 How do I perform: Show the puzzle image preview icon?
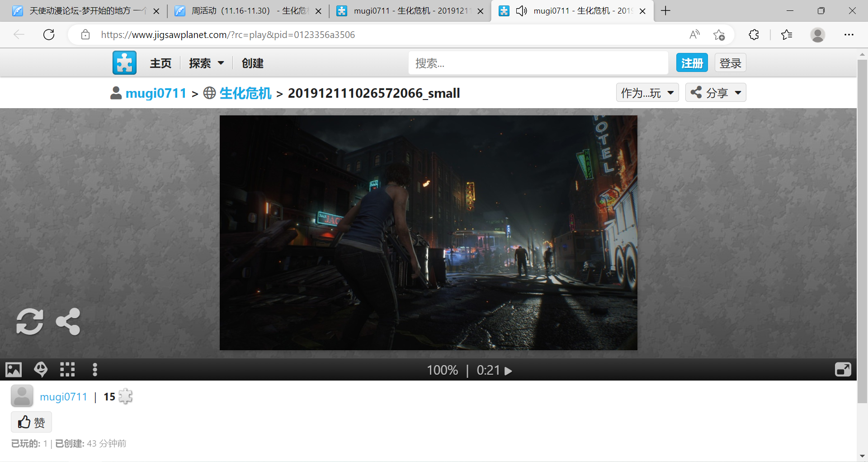tap(14, 370)
